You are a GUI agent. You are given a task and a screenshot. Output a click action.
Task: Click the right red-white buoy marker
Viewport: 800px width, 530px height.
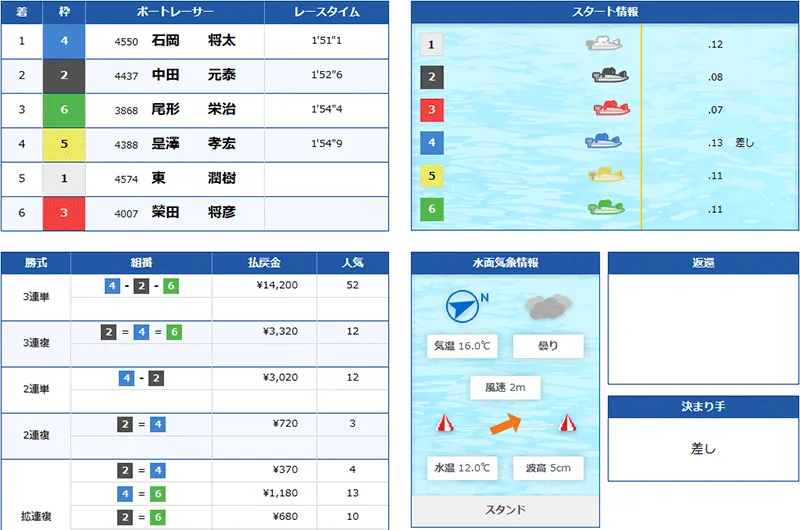[x=567, y=423]
